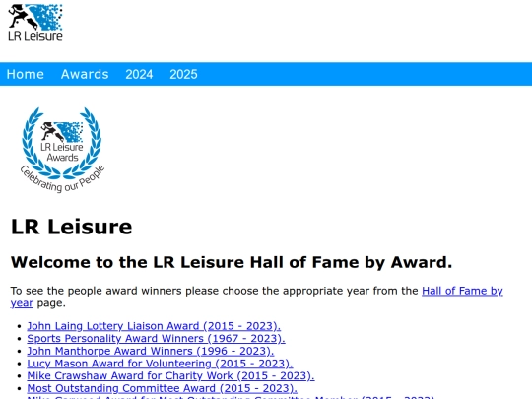Open Lucy Mason Award for Volunteering link
This screenshot has height=399, width=532.
[160, 364]
